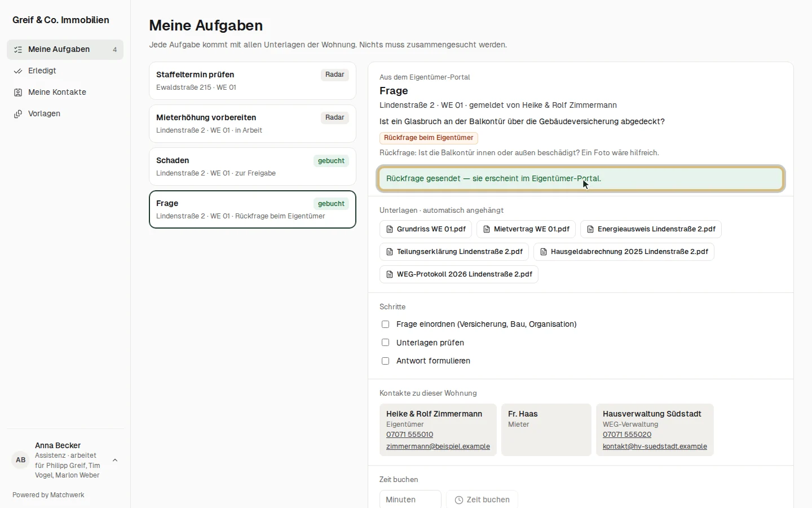This screenshot has height=508, width=812.
Task: Select the Schaden task card
Action: coord(253,167)
